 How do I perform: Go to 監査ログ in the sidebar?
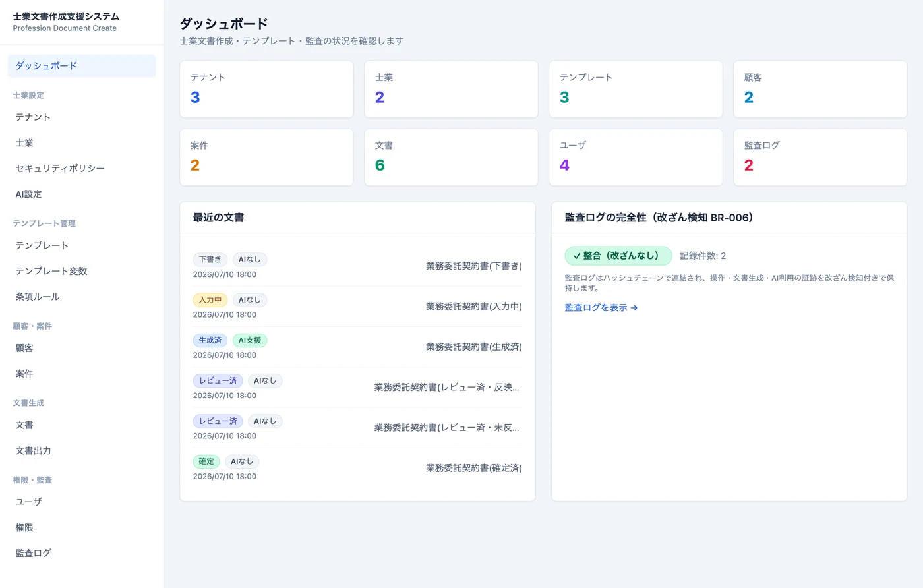click(82, 553)
